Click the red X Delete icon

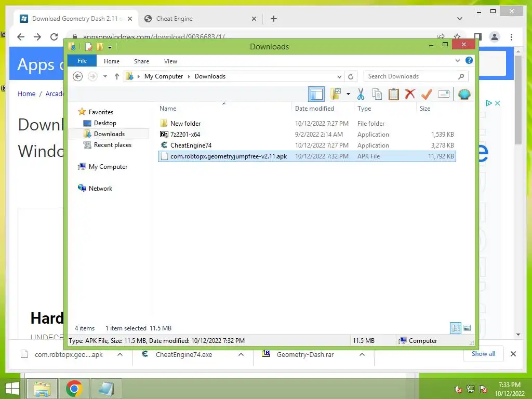410,94
